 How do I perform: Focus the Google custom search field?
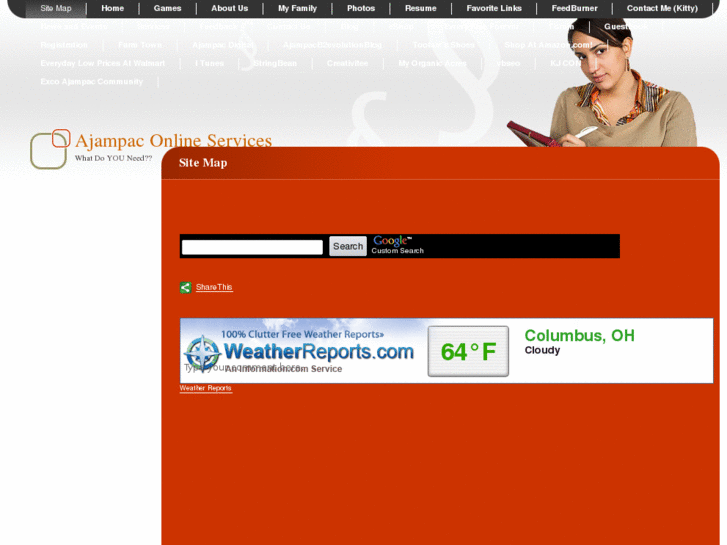click(x=252, y=247)
